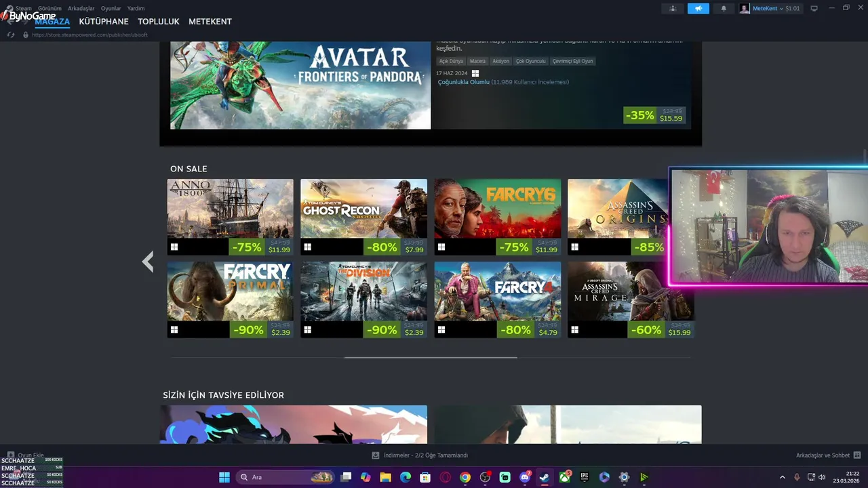868x488 pixels.
Task: Click the Çok Oyunculu tag
Action: click(x=530, y=61)
